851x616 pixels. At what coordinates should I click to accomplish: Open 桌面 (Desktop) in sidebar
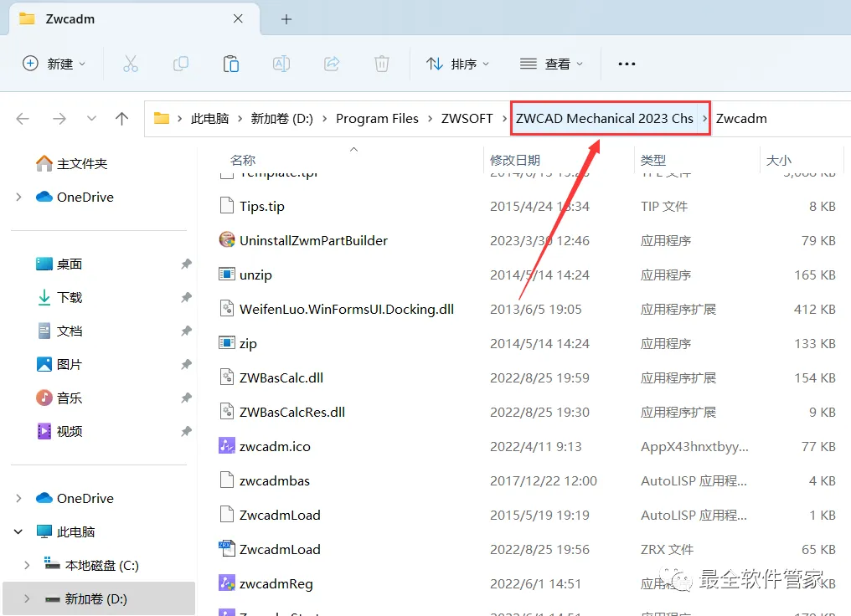pos(59,264)
